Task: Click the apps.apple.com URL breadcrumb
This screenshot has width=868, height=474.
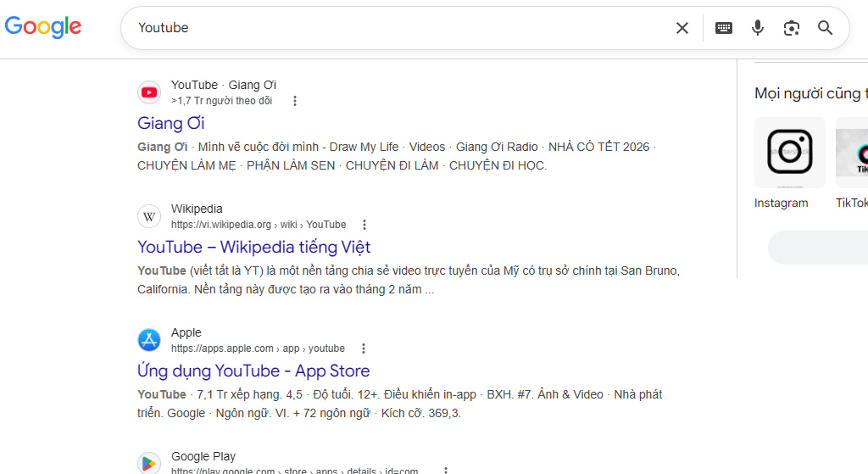Action: pos(258,349)
